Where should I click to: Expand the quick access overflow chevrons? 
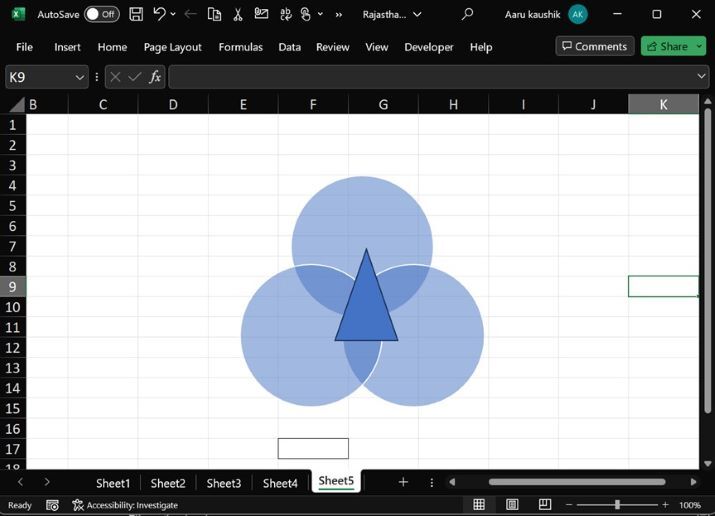coord(339,15)
